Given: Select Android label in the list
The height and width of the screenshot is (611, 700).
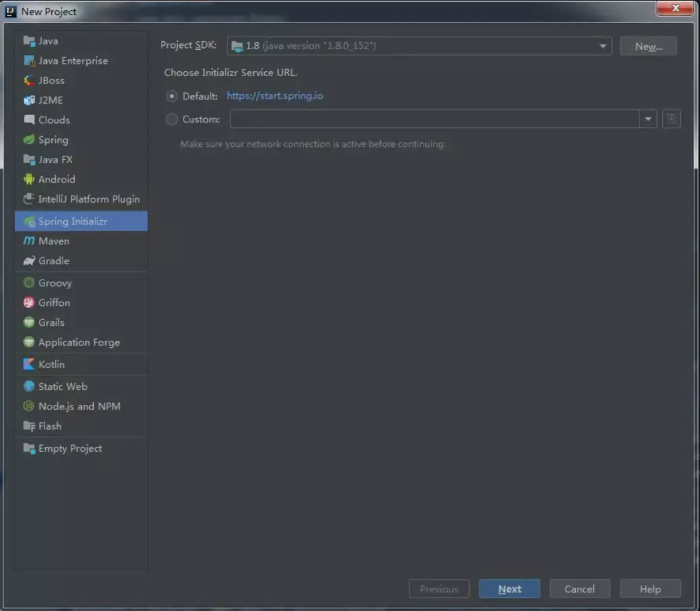Looking at the screenshot, I should [x=56, y=179].
